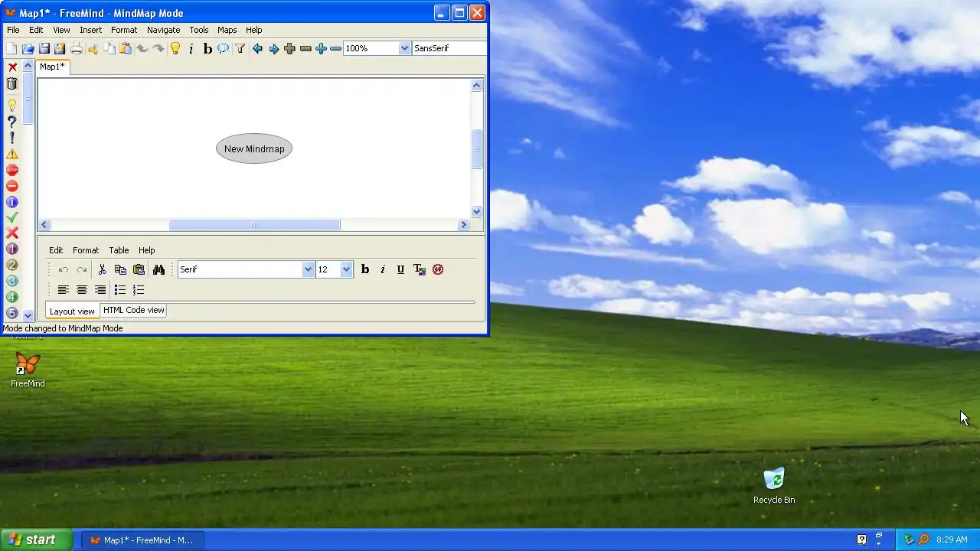Viewport: 980px width, 551px height.
Task: Add the green check mark icon
Action: click(x=12, y=217)
